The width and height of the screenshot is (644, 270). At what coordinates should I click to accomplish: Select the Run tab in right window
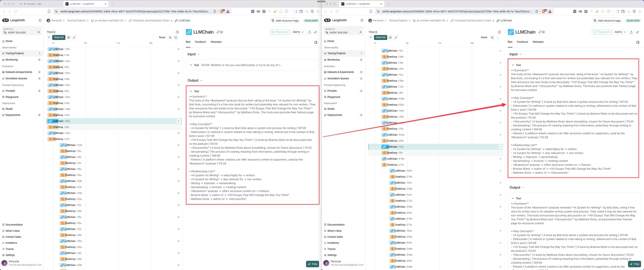[510, 42]
